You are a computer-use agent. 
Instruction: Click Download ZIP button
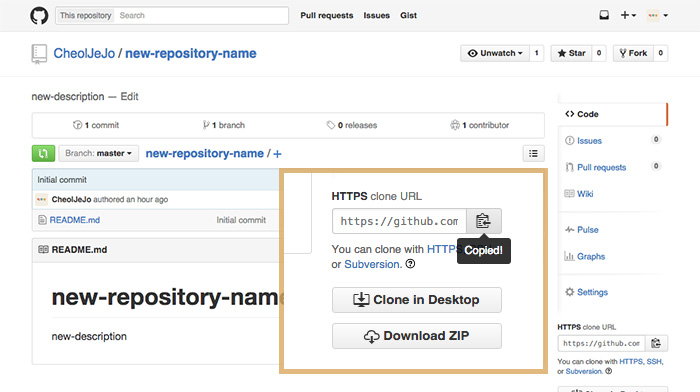click(x=417, y=336)
